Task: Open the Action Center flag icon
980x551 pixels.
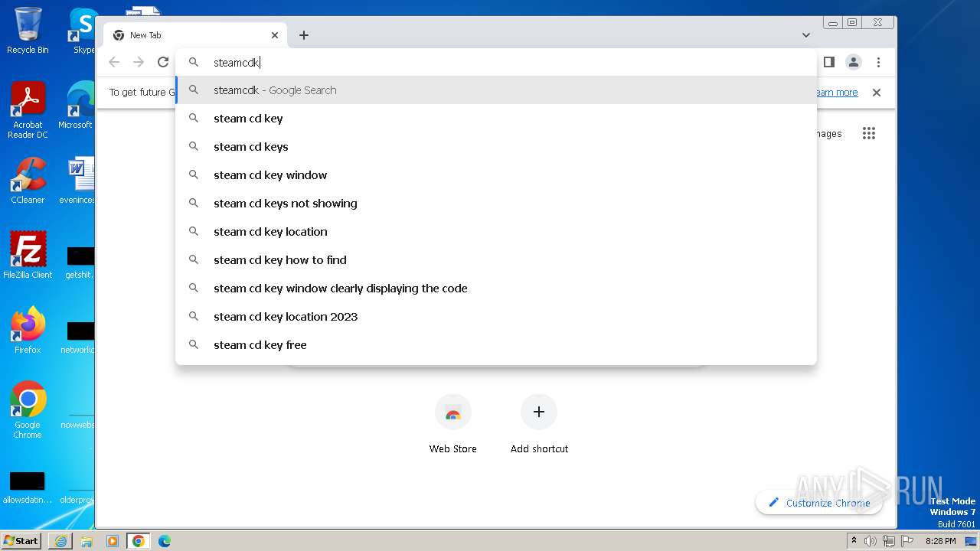Action: [x=906, y=541]
